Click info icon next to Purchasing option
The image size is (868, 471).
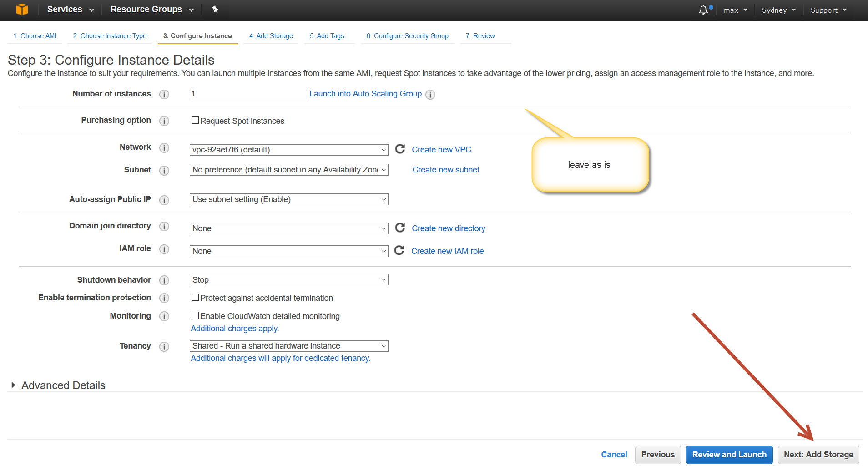click(164, 121)
